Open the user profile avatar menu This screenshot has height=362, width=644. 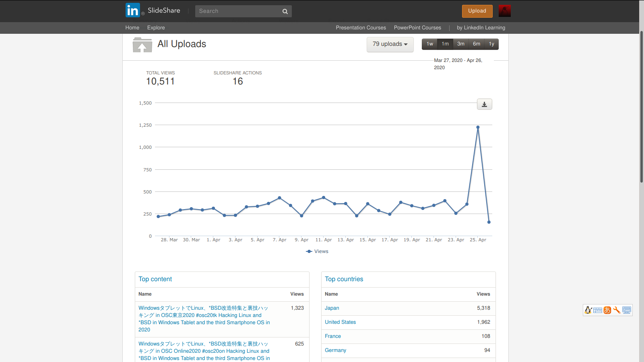click(504, 11)
